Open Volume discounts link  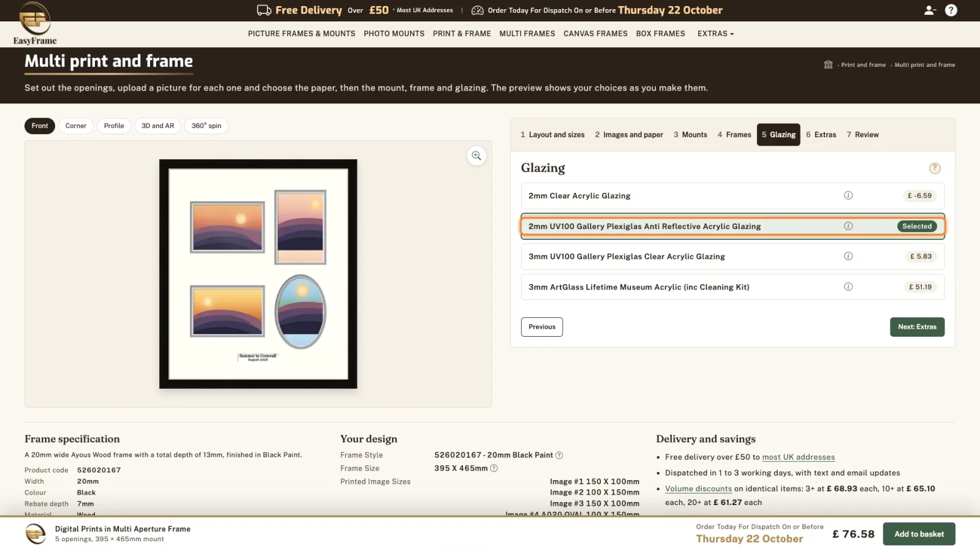point(698,489)
